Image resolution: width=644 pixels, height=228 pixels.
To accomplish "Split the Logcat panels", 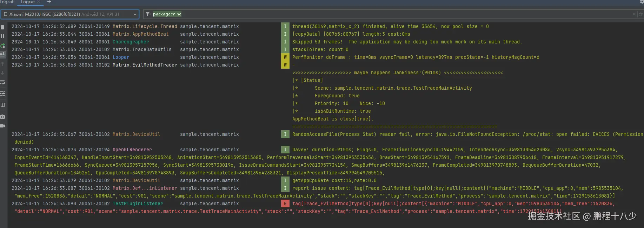I will [2, 105].
